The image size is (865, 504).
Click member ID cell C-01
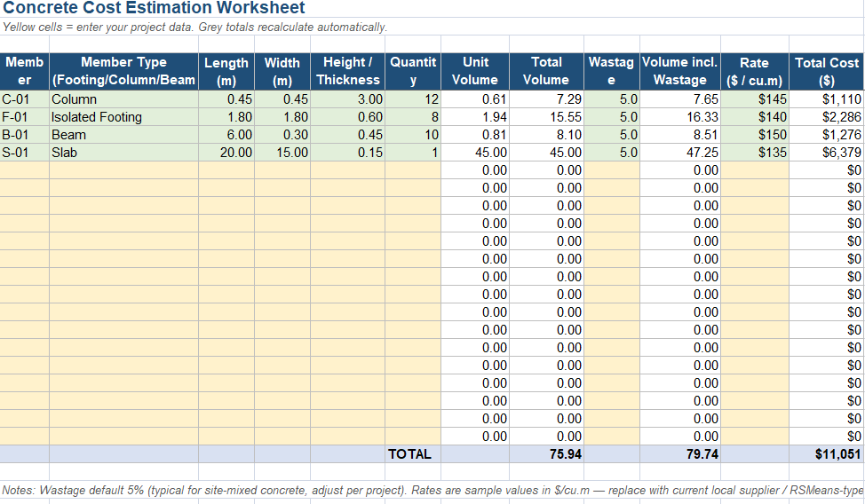click(24, 99)
